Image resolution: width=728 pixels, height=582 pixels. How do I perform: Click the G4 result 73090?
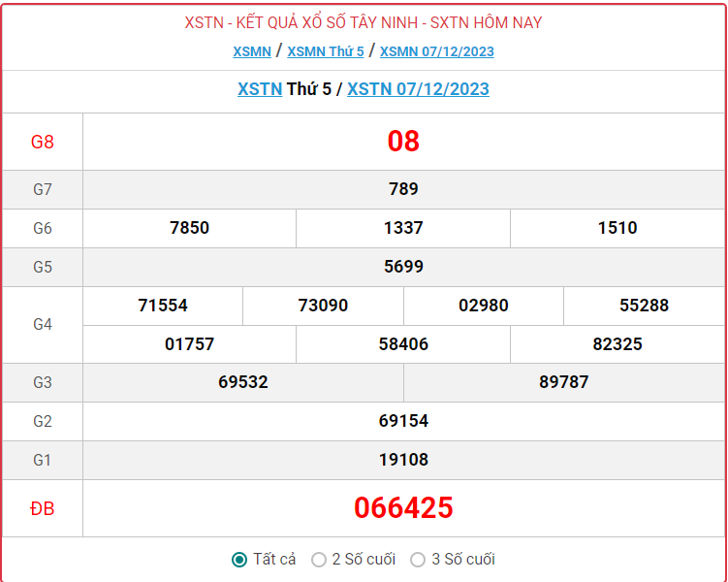[x=323, y=306]
